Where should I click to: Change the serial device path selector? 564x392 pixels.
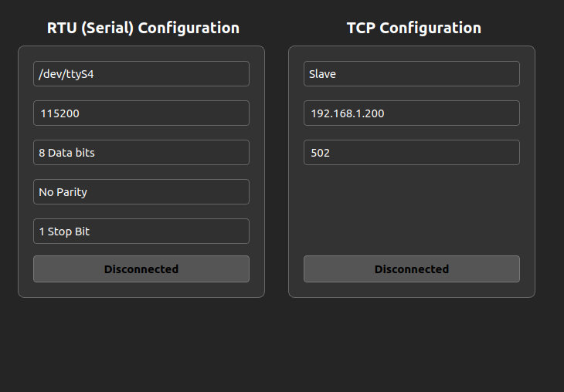click(x=141, y=74)
